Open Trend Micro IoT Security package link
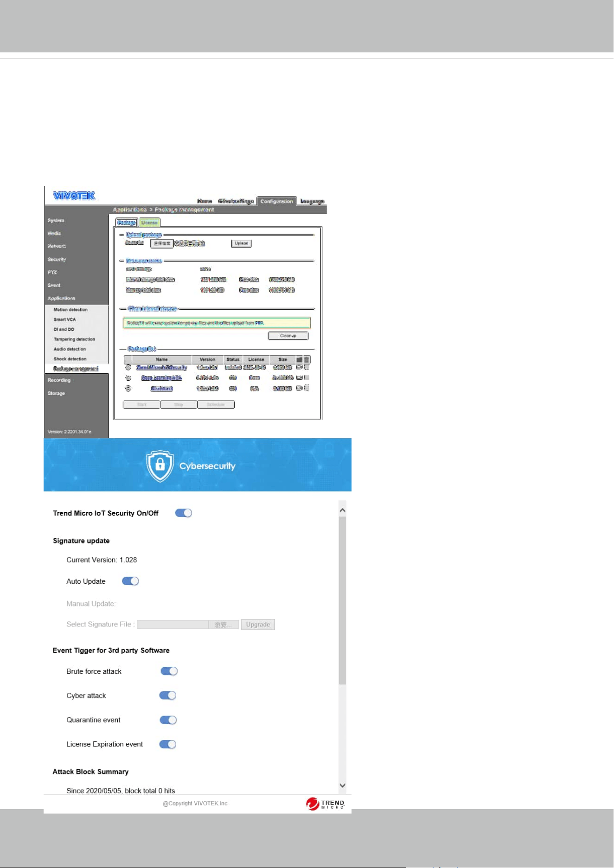Image resolution: width=614 pixels, height=868 pixels. (x=162, y=367)
